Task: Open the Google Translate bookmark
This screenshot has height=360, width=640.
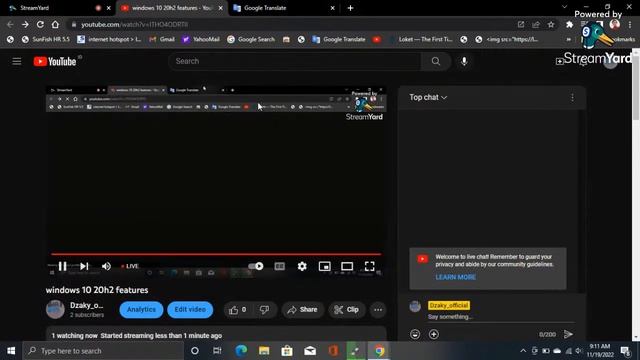Action: click(x=339, y=39)
